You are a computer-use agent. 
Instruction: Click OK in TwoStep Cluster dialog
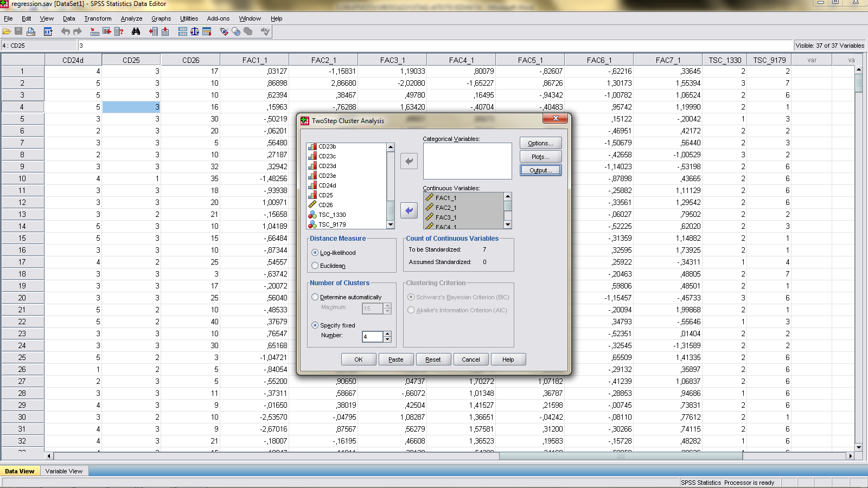point(359,359)
